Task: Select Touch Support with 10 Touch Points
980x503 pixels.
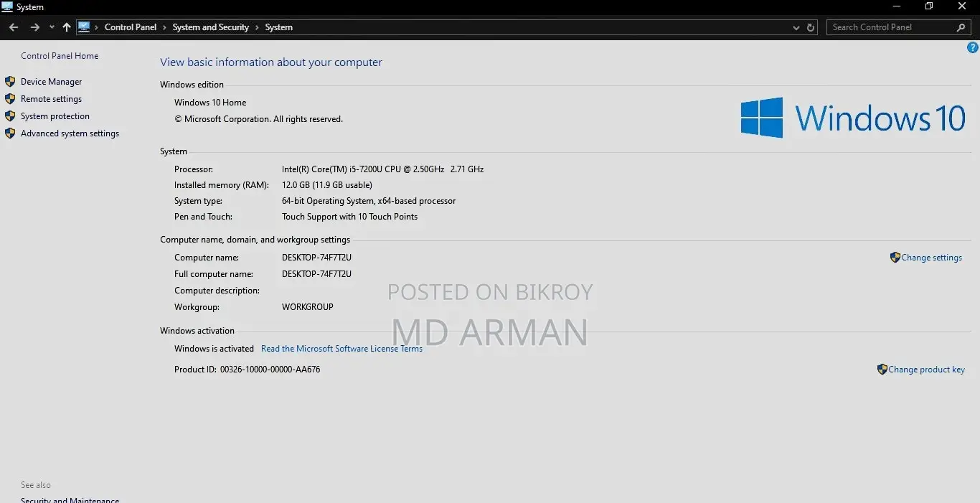Action: point(349,217)
